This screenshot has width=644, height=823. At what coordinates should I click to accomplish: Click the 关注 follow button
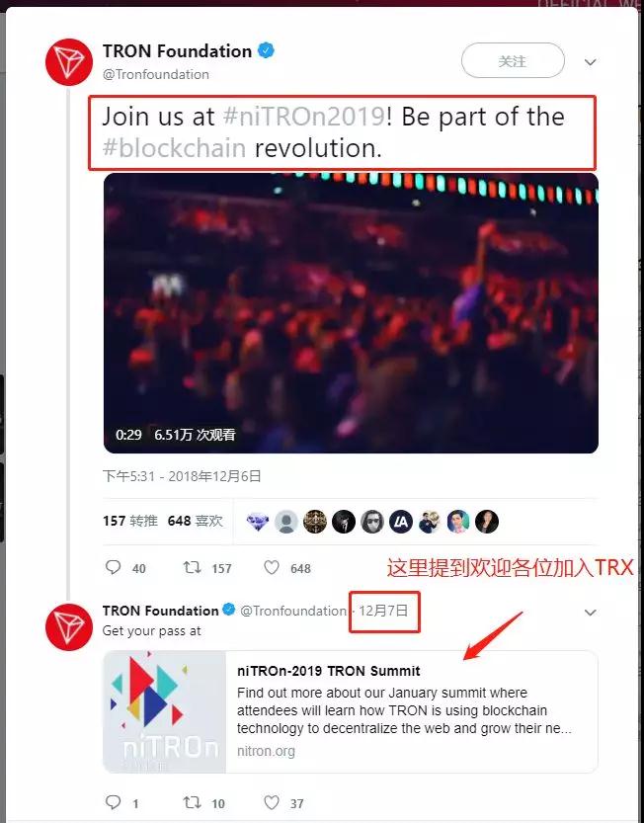513,61
